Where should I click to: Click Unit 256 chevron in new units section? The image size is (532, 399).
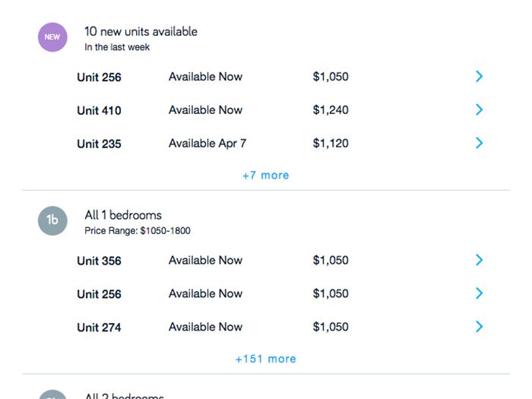(479, 76)
